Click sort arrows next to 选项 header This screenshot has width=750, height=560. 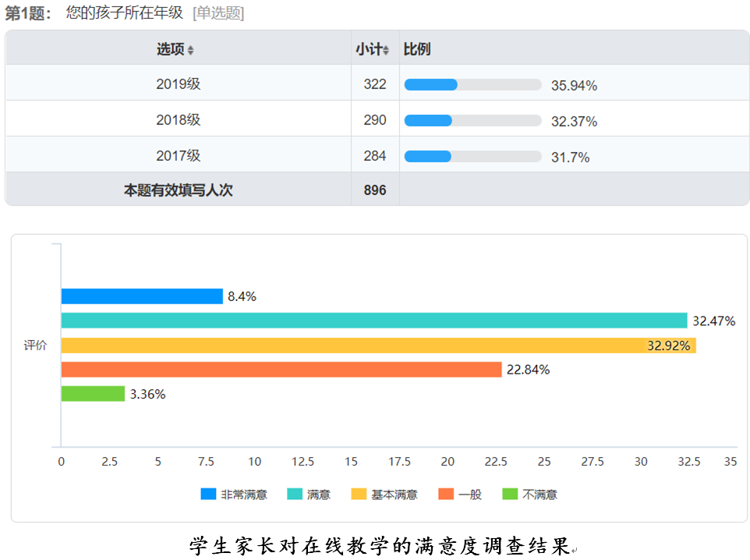click(x=191, y=51)
